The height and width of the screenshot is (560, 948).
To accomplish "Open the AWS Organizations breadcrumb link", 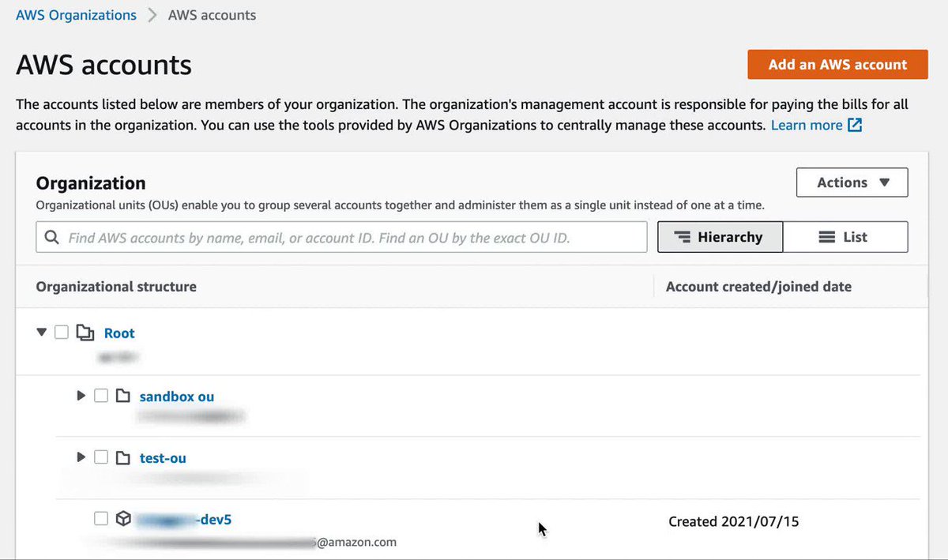I will (x=76, y=15).
